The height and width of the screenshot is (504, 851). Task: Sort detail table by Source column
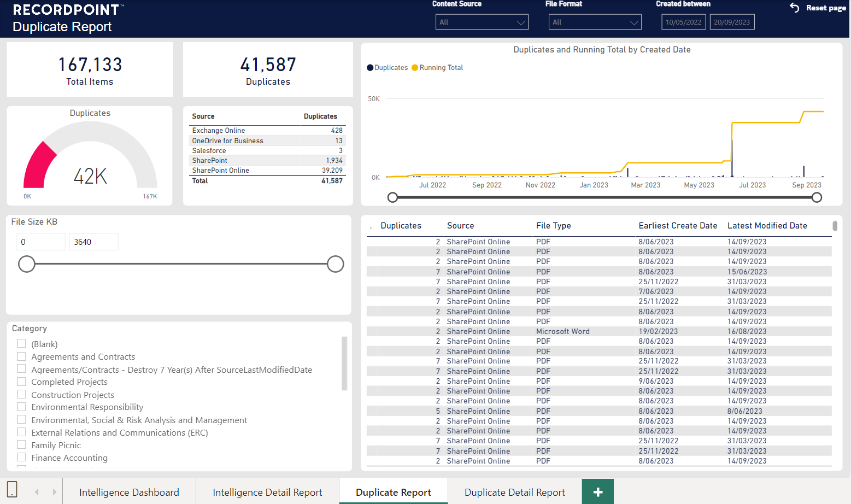[460, 226]
